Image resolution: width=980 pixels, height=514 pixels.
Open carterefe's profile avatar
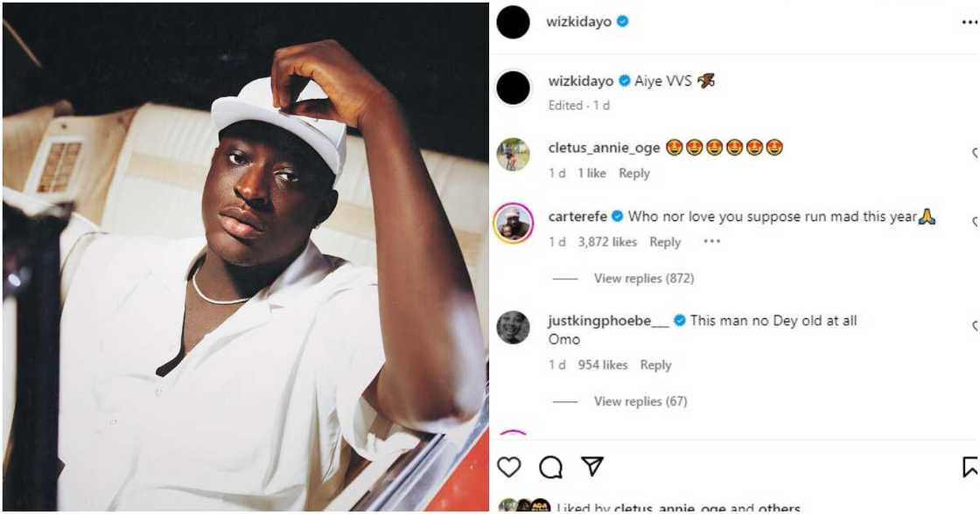click(513, 223)
